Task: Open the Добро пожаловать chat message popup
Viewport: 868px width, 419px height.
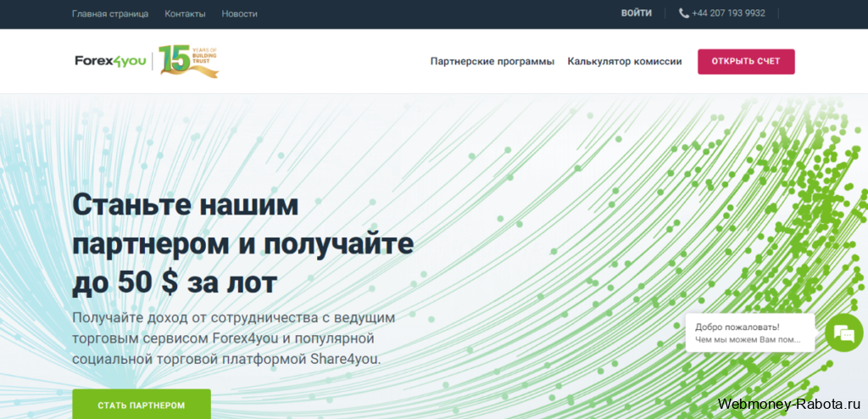Action: (749, 333)
